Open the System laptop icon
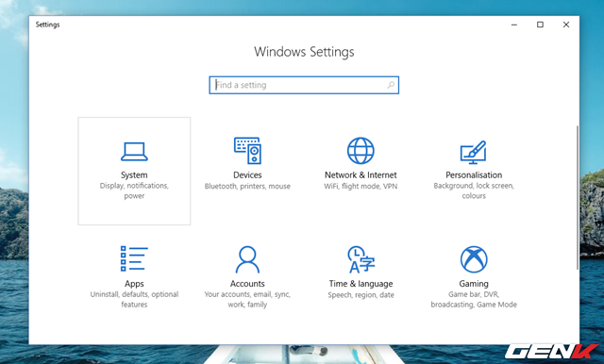Screen dimensions: 604x364 (x=134, y=152)
